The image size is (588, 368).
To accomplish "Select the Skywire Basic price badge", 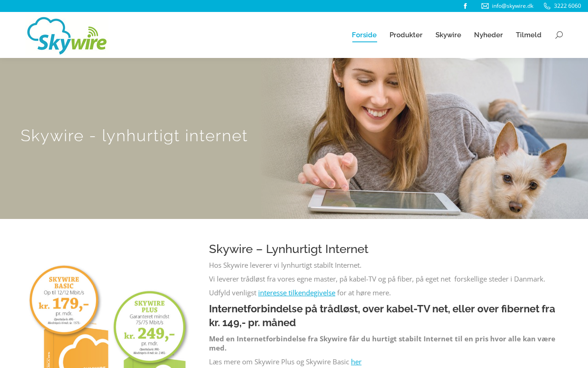I will pyautogui.click(x=64, y=301).
